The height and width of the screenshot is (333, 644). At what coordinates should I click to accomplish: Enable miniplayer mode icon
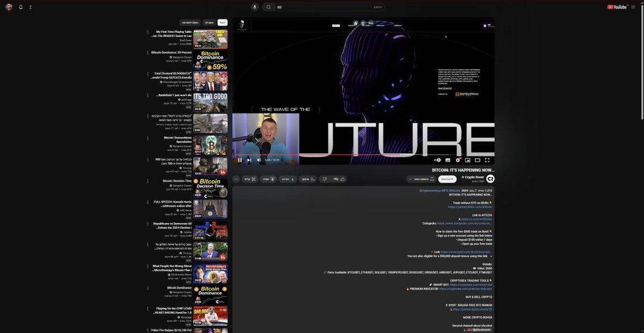tap(467, 160)
